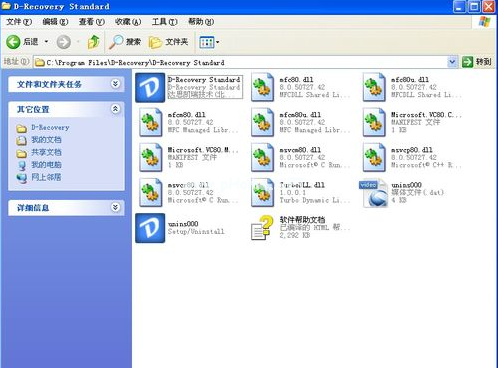This screenshot has width=498, height=386.
Task: Open the Views icon button
Action: [206, 42]
